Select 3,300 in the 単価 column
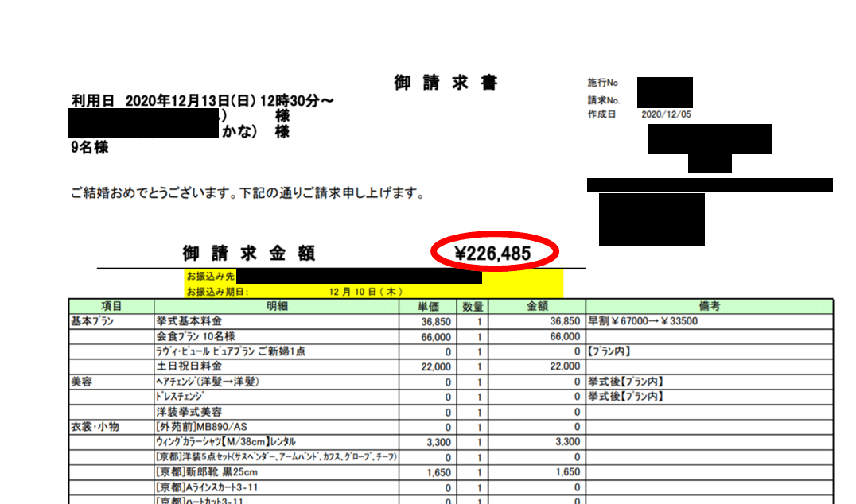Viewport: 856px width, 504px height. pyautogui.click(x=439, y=442)
